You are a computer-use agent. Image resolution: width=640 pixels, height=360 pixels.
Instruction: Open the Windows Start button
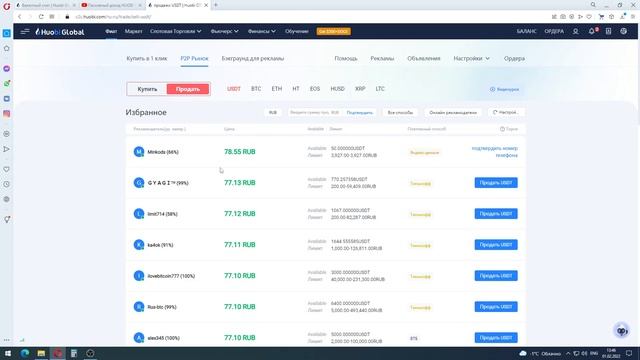[8, 353]
